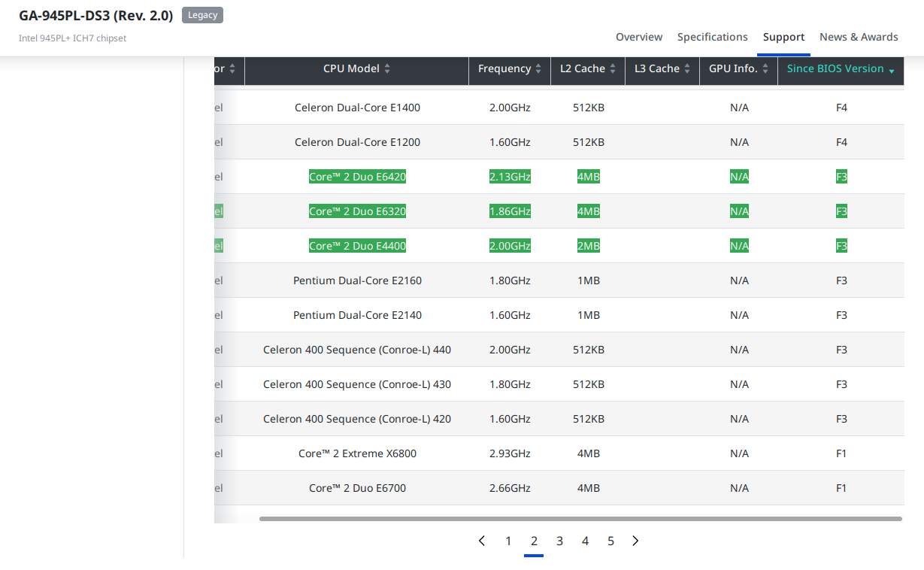Click the Frequency column header text

(504, 68)
